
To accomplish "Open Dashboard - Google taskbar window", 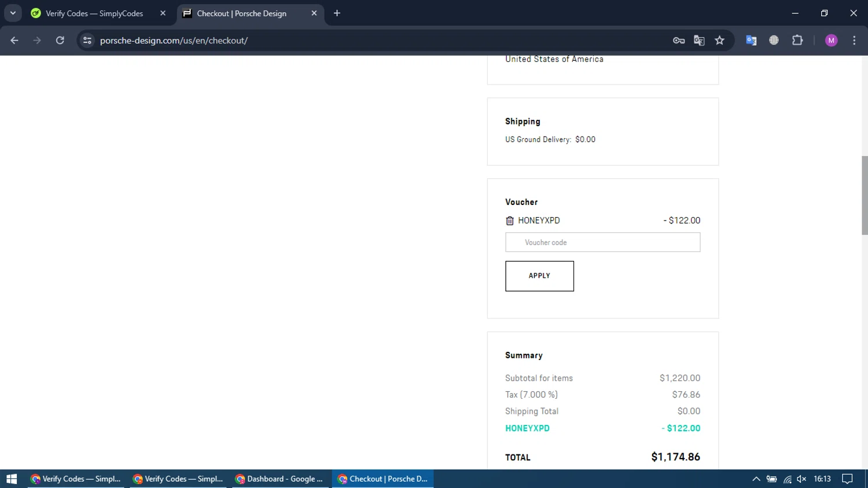I will coord(280,479).
